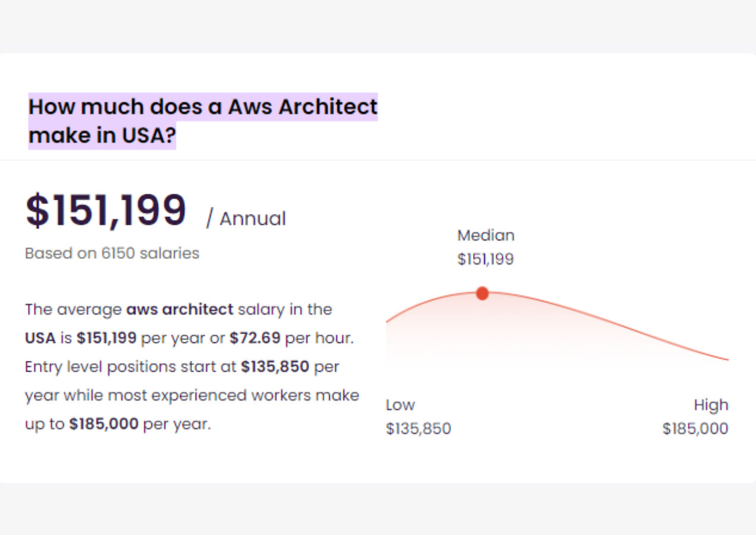Click the $185,000 value under High

point(695,429)
